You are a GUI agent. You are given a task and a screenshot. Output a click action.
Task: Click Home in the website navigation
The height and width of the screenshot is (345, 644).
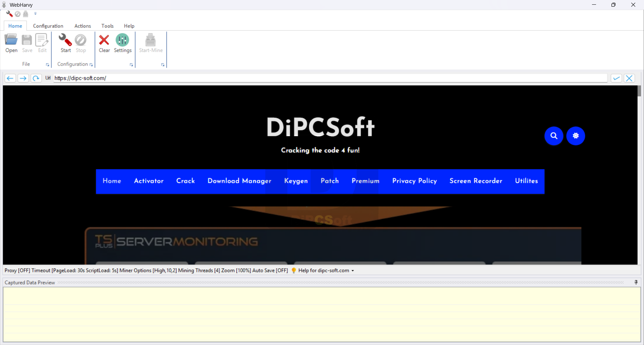(x=112, y=181)
